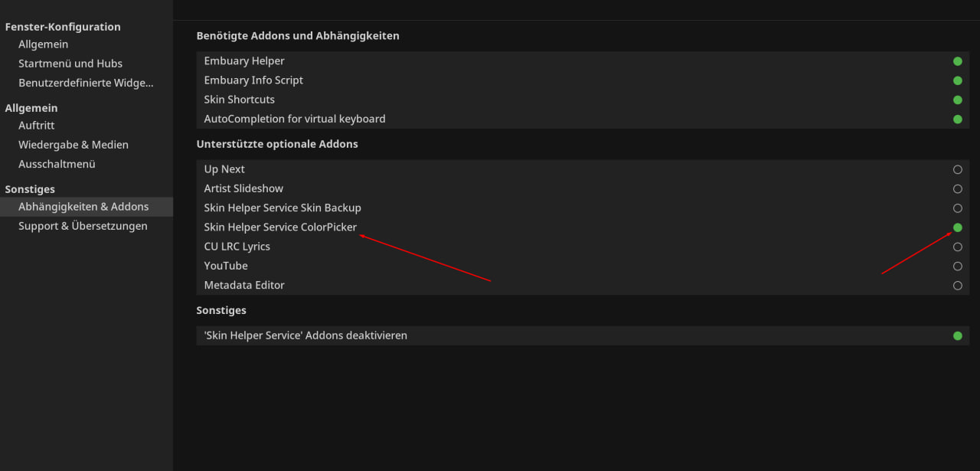Toggle AutoCompletion for virtual keyboard indicator

click(957, 119)
